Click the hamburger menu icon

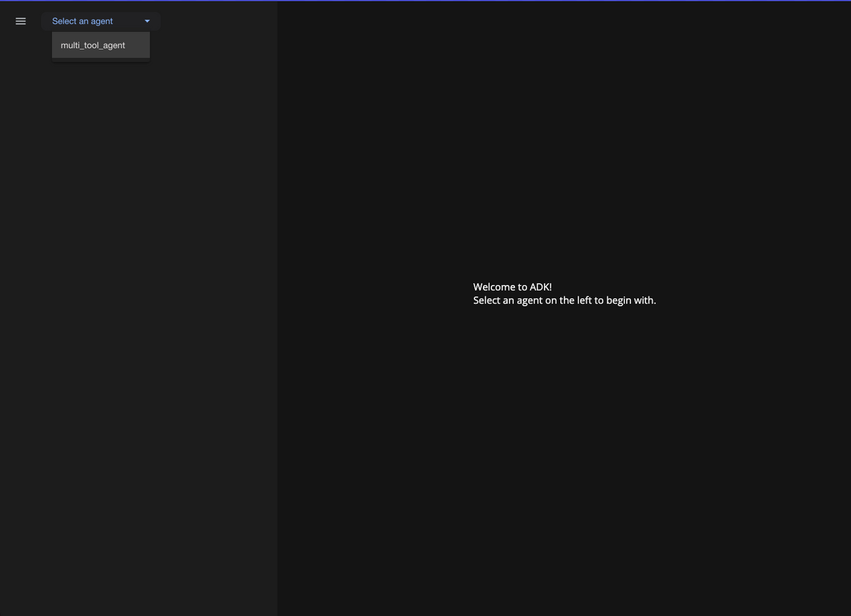click(x=21, y=21)
